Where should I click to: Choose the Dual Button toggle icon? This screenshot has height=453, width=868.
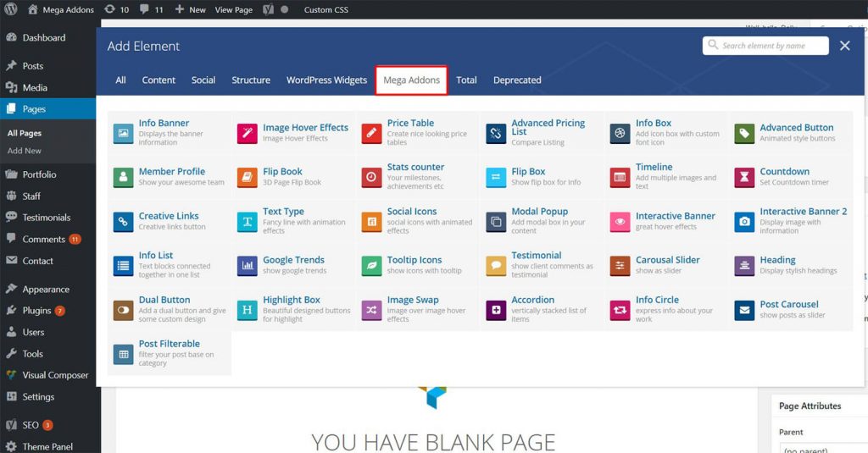coord(124,310)
